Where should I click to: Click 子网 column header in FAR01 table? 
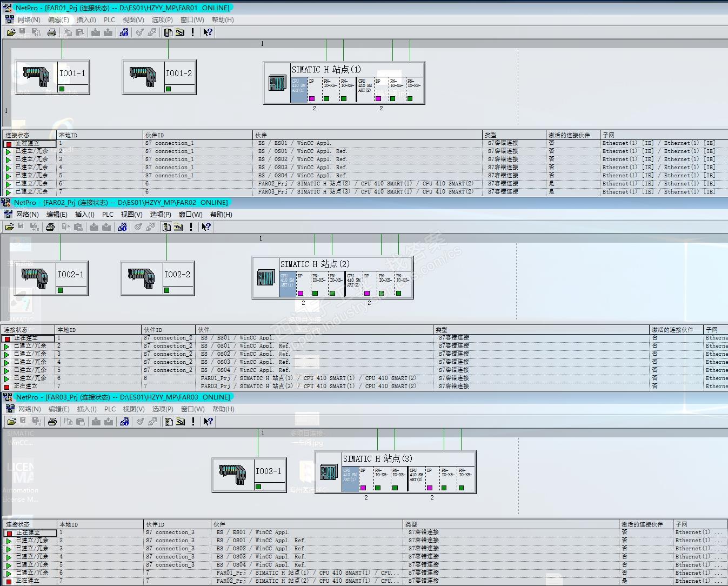[x=663, y=135]
